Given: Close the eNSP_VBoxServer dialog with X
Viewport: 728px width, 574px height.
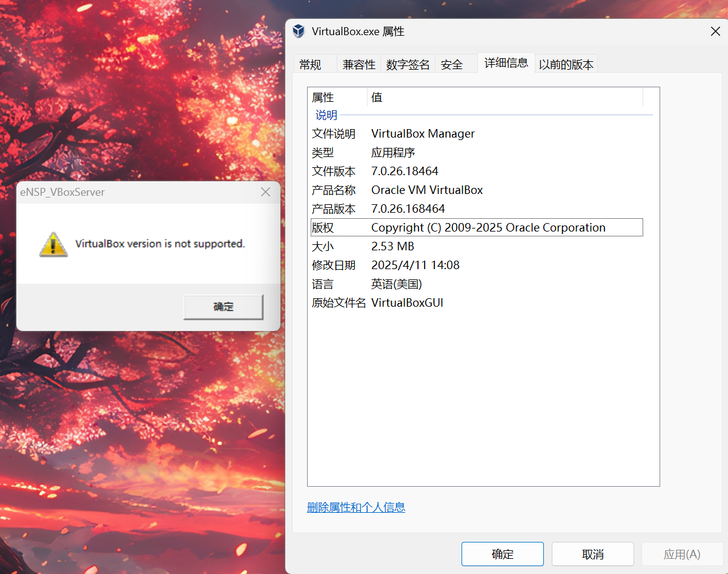Looking at the screenshot, I should (x=265, y=192).
